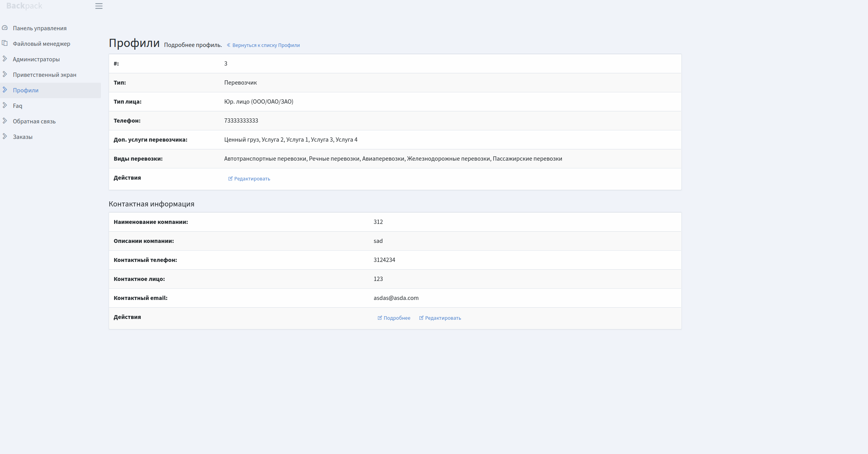The image size is (868, 454).
Task: Click the chevron icon beside Администраторы
Action: (5, 59)
